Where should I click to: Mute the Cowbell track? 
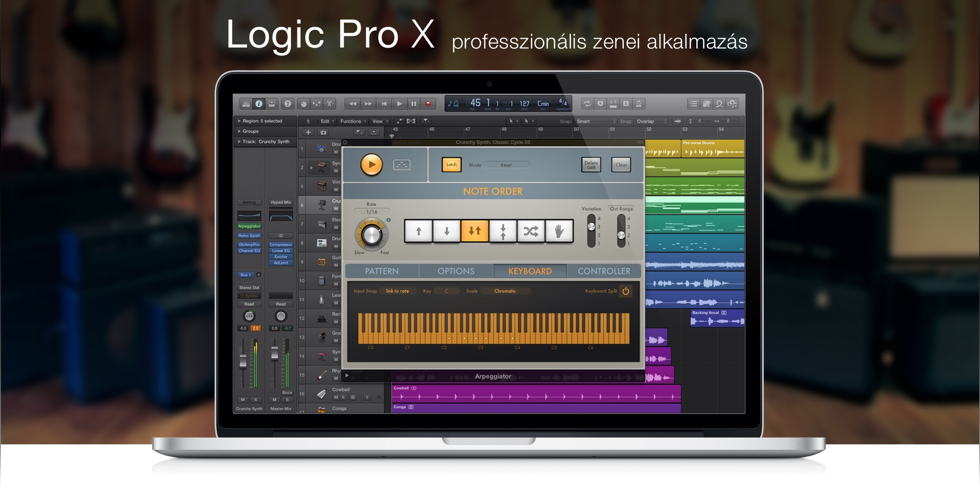336,397
